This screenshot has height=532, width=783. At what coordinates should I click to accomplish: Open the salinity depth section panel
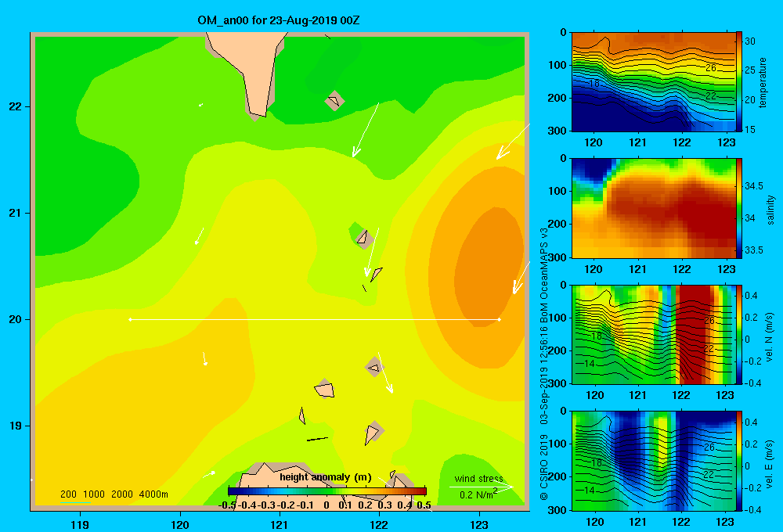pos(653,208)
